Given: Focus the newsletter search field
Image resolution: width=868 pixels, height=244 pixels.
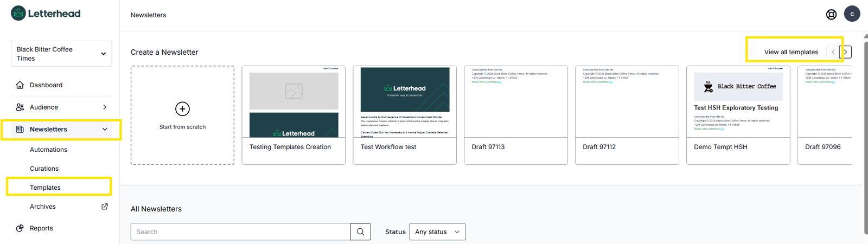Looking at the screenshot, I should click(x=240, y=232).
